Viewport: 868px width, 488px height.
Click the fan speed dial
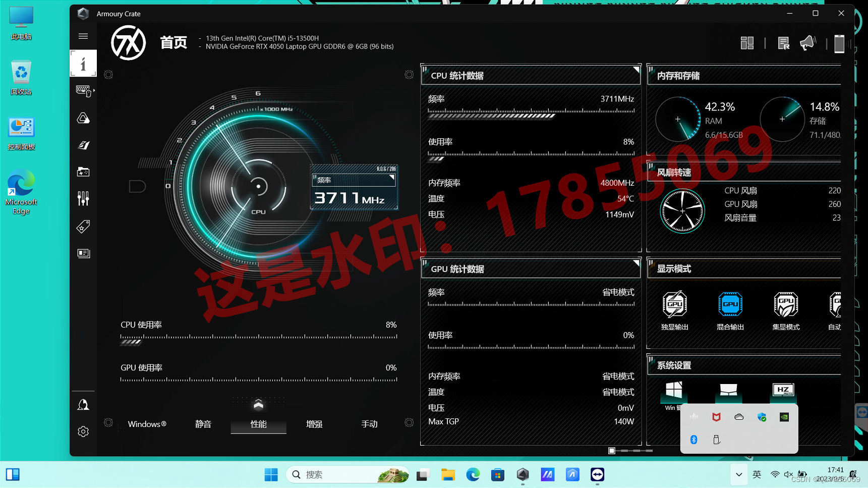pos(682,211)
